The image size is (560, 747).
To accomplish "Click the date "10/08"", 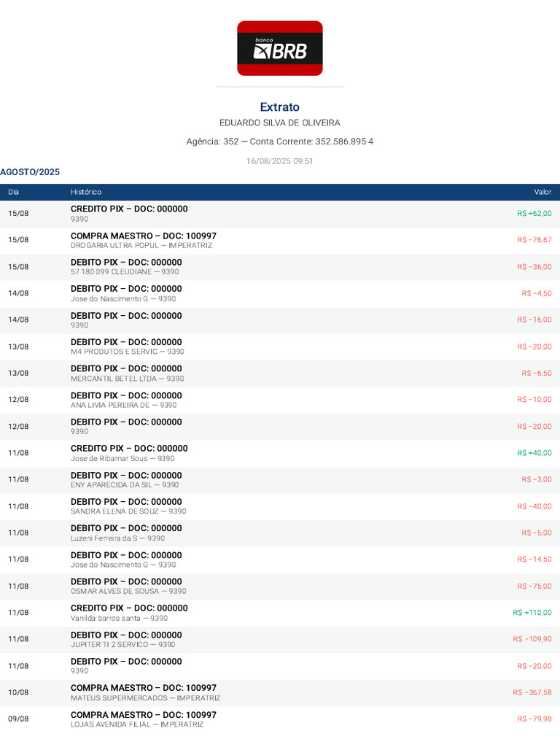I will click(18, 692).
